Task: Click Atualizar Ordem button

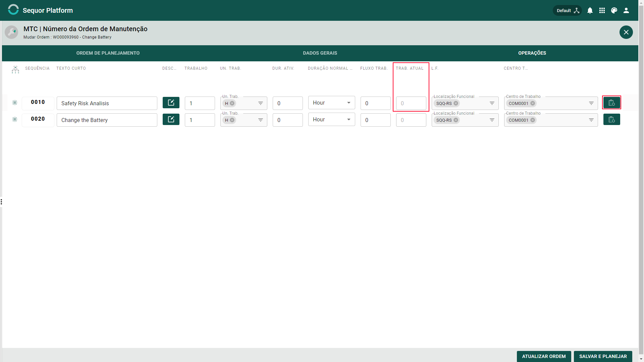Action: point(544,356)
